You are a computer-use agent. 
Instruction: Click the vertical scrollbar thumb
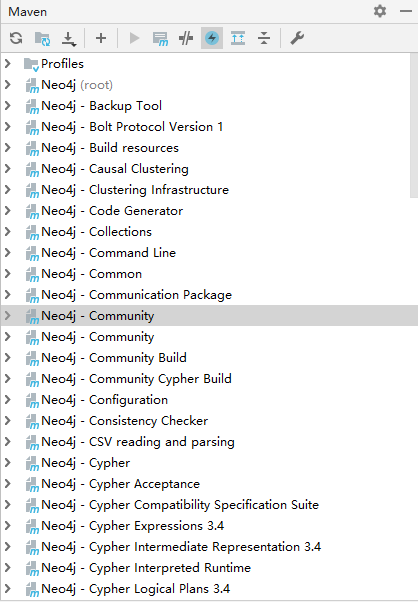pos(414,125)
